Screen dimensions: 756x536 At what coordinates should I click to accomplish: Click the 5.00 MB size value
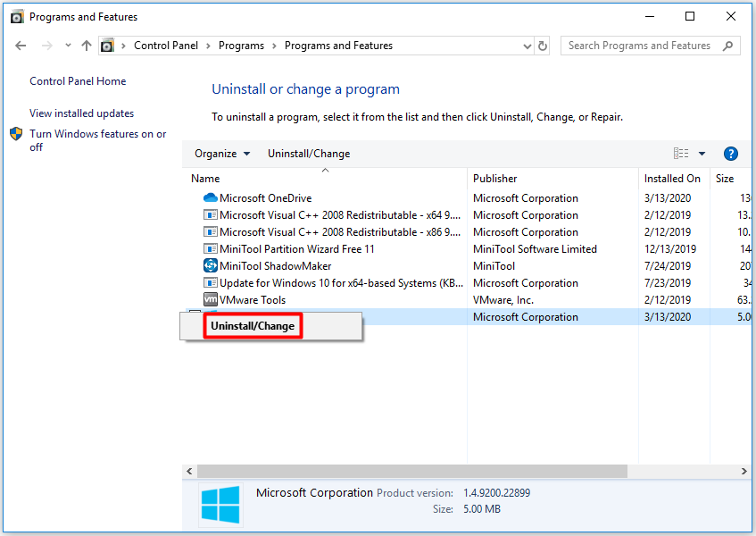coord(482,509)
